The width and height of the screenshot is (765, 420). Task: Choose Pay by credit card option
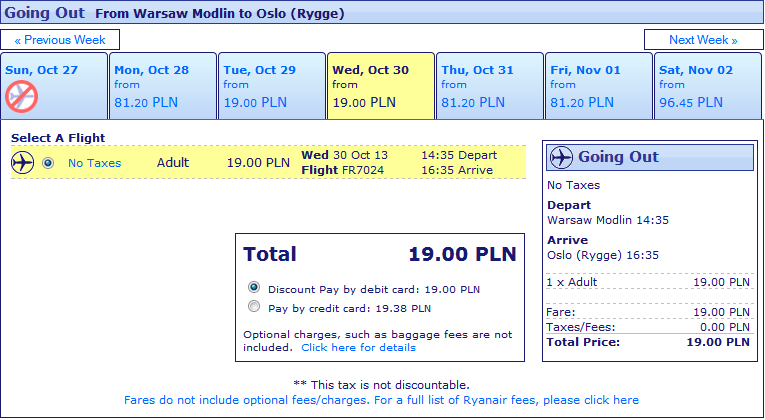254,306
